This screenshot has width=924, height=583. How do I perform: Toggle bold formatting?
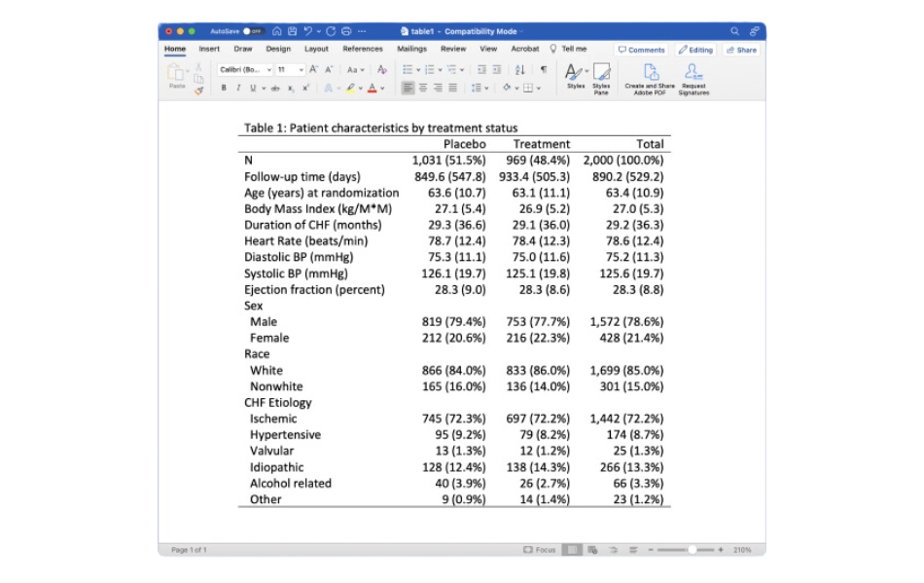(224, 88)
